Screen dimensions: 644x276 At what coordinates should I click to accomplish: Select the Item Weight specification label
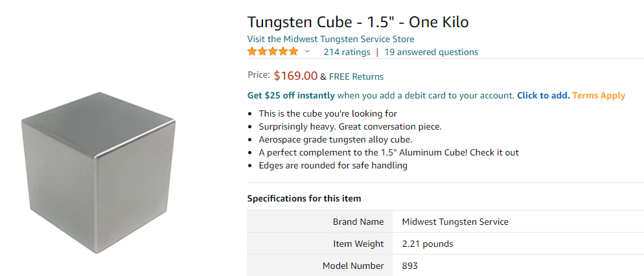[358, 244]
